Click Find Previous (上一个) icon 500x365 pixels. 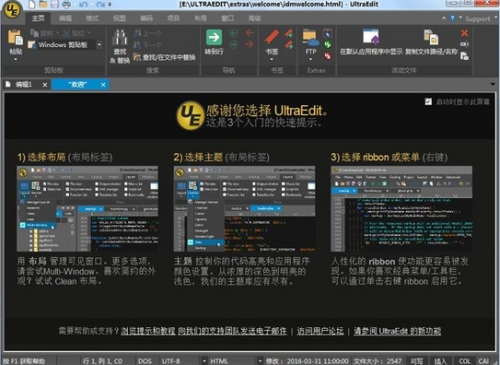point(137,33)
